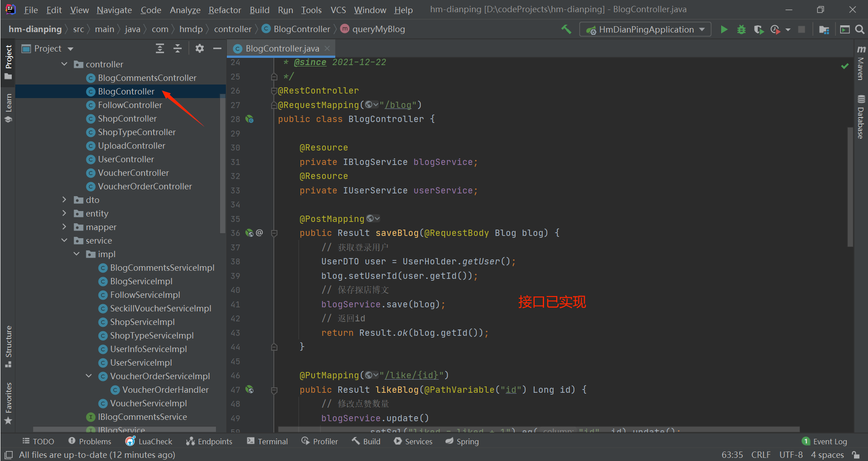Click Expand All in Project panel
This screenshot has height=461, width=868.
click(160, 48)
